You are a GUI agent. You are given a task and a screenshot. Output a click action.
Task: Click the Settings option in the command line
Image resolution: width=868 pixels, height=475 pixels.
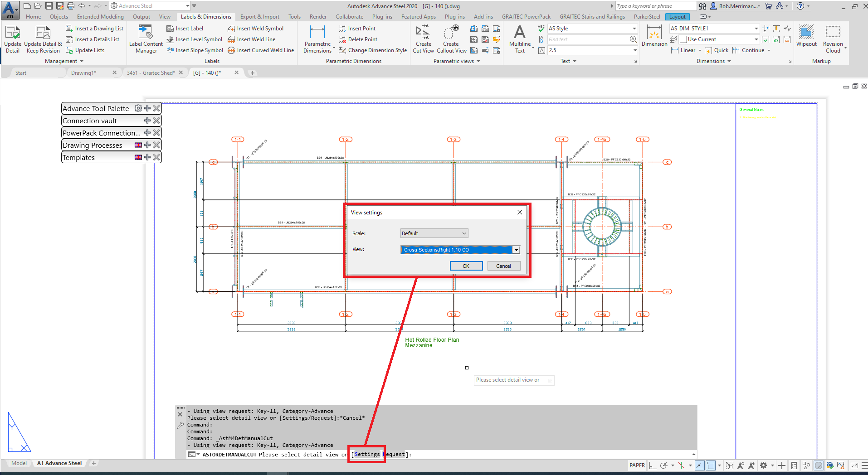(x=367, y=454)
